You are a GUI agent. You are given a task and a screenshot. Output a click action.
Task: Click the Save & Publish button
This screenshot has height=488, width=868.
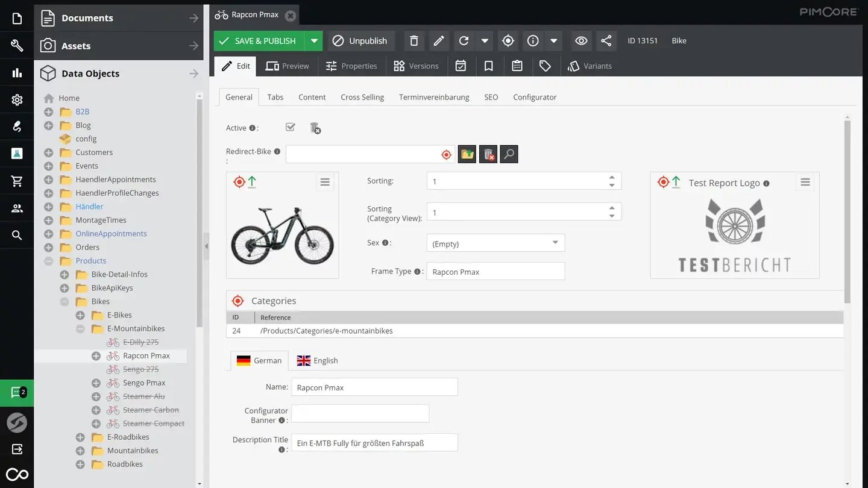[259, 41]
